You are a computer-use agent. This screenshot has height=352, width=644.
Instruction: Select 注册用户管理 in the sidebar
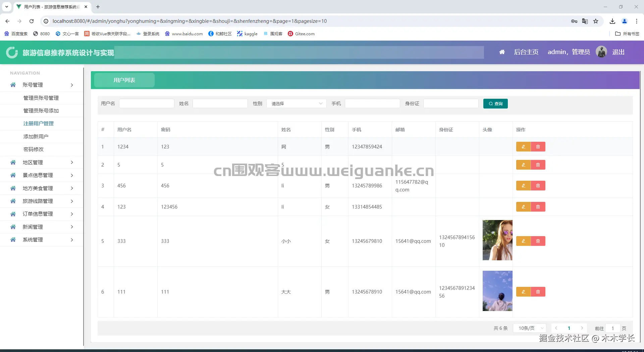pyautogui.click(x=39, y=124)
